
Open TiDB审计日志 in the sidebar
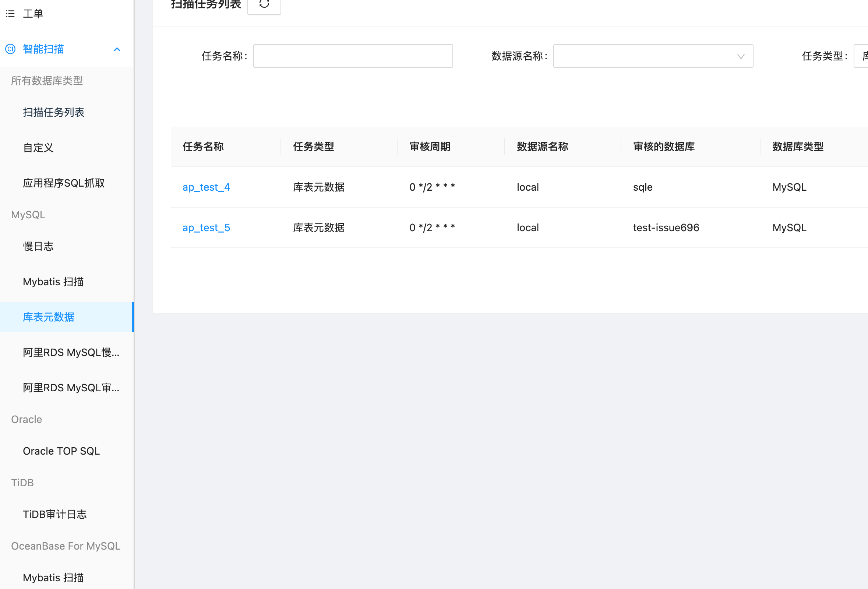coord(55,514)
